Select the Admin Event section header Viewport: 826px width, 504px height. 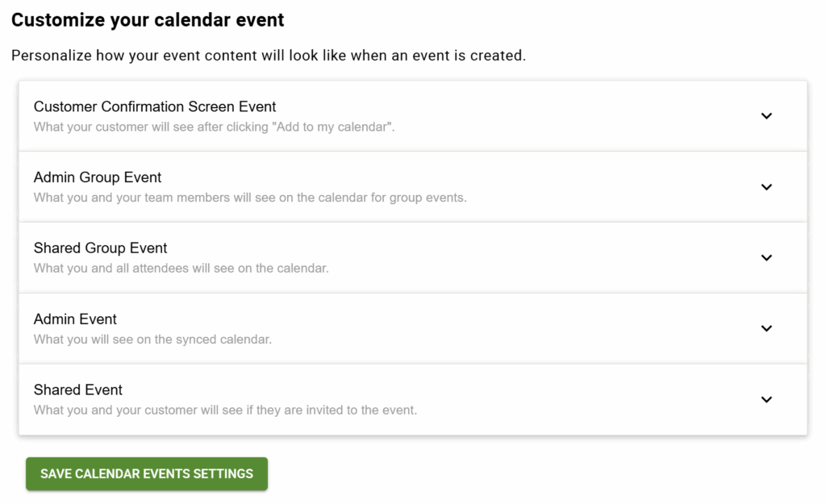[x=75, y=319]
